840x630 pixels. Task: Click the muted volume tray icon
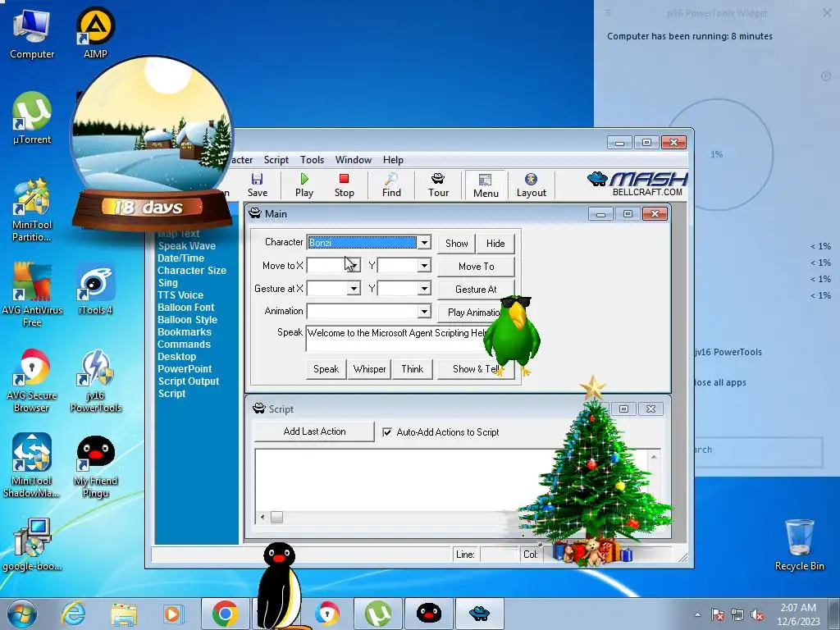point(757,614)
